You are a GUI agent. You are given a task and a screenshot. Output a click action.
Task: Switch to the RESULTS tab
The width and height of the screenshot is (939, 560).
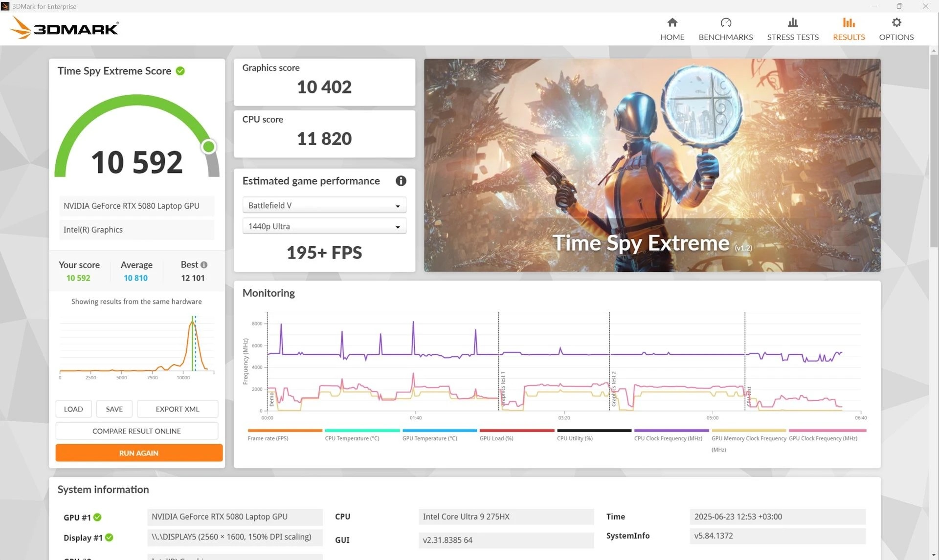pyautogui.click(x=849, y=37)
